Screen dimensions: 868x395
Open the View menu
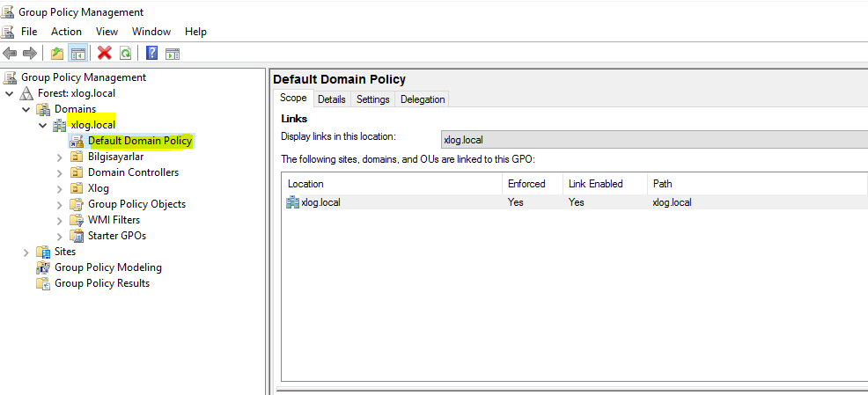(107, 32)
